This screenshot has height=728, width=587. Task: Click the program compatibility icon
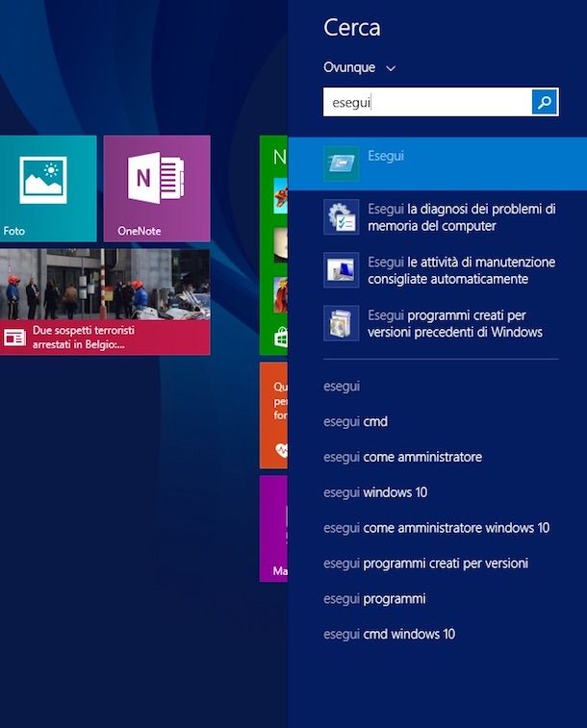[x=342, y=323]
